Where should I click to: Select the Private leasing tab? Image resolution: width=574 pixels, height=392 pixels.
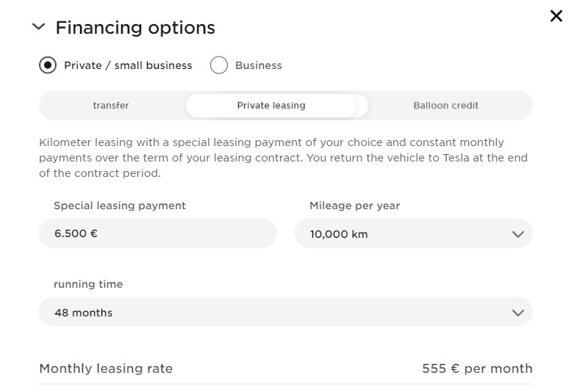coord(271,106)
